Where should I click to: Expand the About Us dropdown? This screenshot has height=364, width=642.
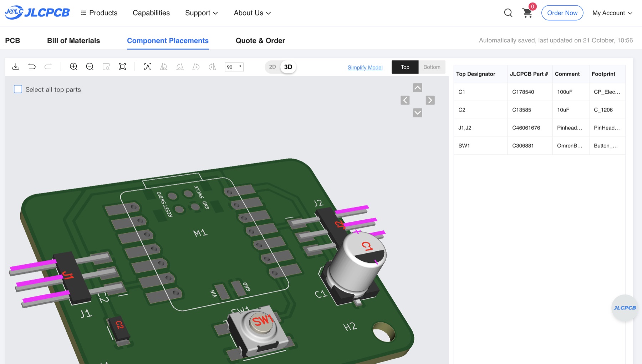tap(252, 13)
